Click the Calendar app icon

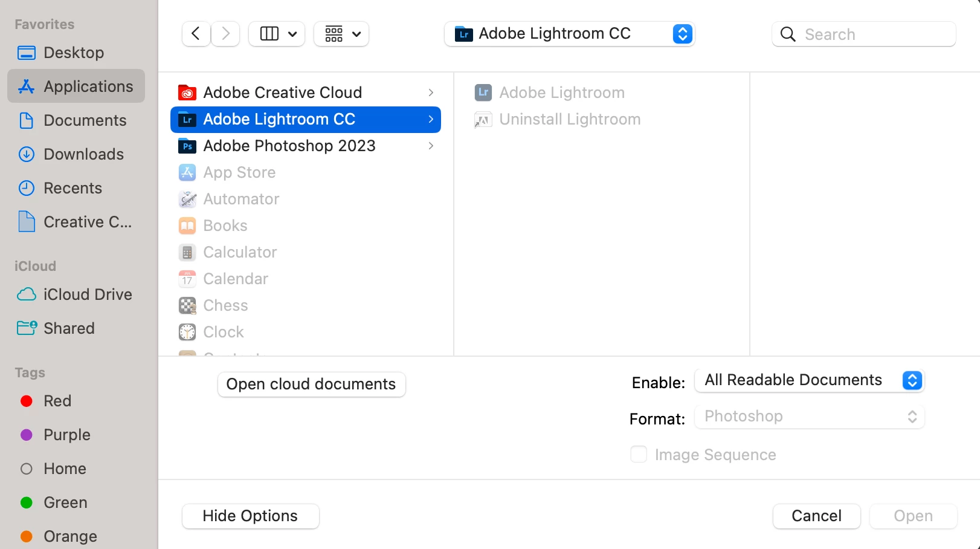click(187, 279)
